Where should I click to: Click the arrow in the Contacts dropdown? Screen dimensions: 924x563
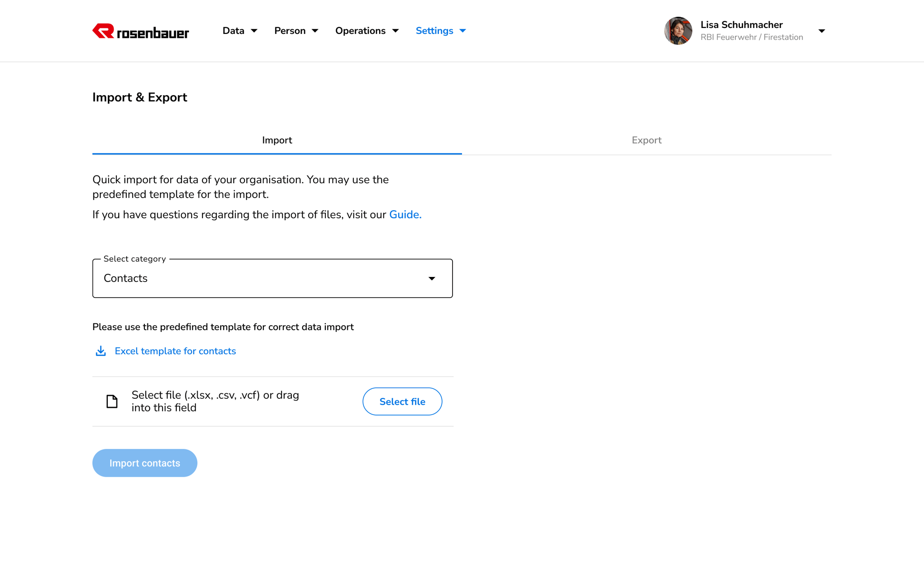click(x=432, y=278)
